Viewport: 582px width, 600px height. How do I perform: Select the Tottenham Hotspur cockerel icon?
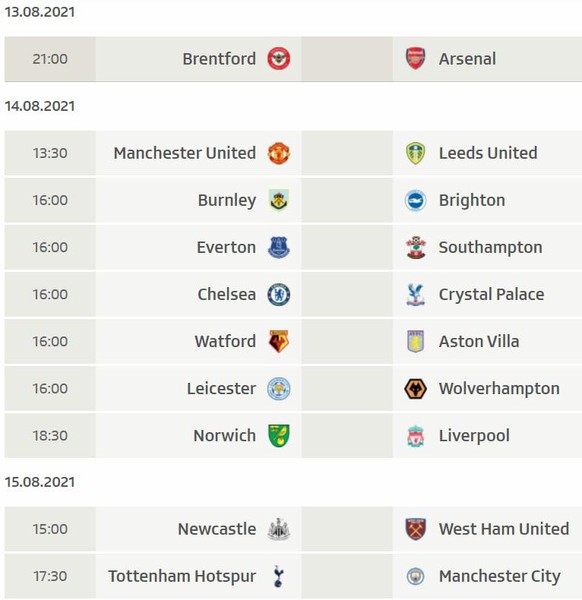point(279,576)
